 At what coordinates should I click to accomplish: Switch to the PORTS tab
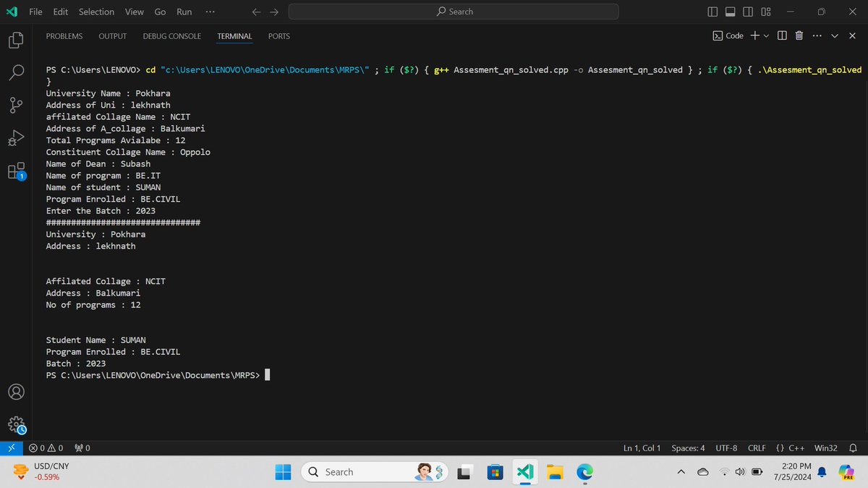279,36
